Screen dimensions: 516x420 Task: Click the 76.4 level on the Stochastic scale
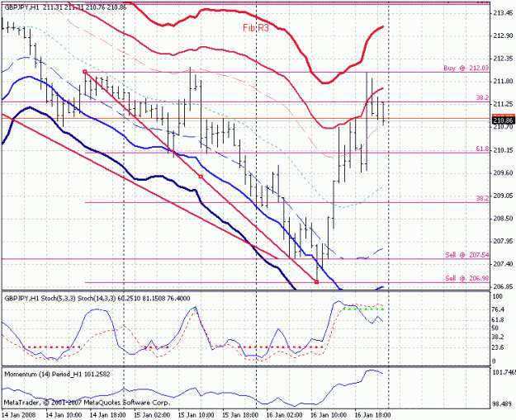(x=498, y=309)
